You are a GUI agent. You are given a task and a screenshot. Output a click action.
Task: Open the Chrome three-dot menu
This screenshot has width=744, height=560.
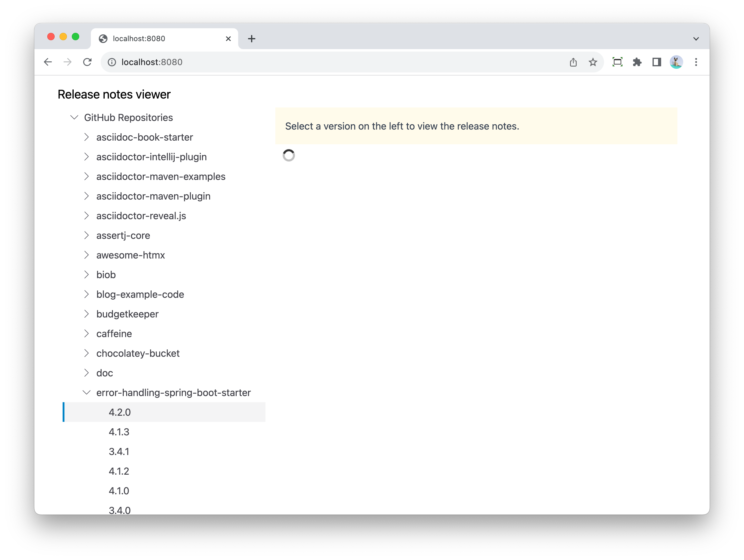pyautogui.click(x=696, y=62)
